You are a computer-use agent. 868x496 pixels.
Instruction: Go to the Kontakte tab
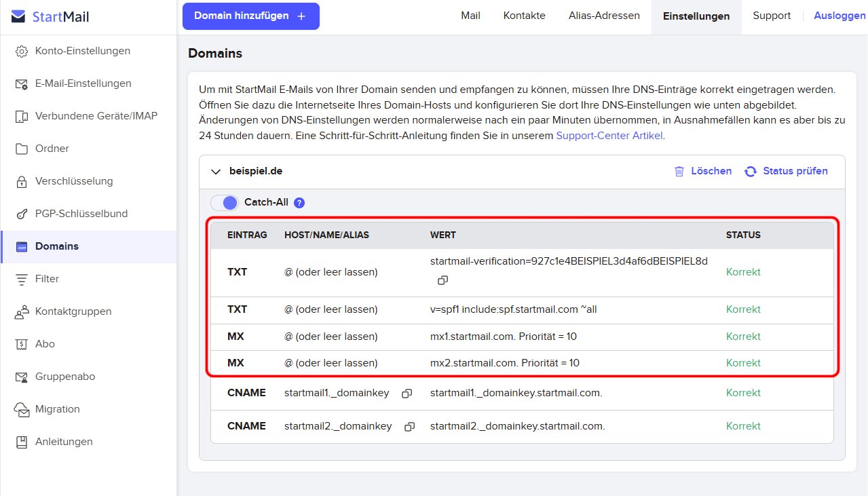pos(525,16)
